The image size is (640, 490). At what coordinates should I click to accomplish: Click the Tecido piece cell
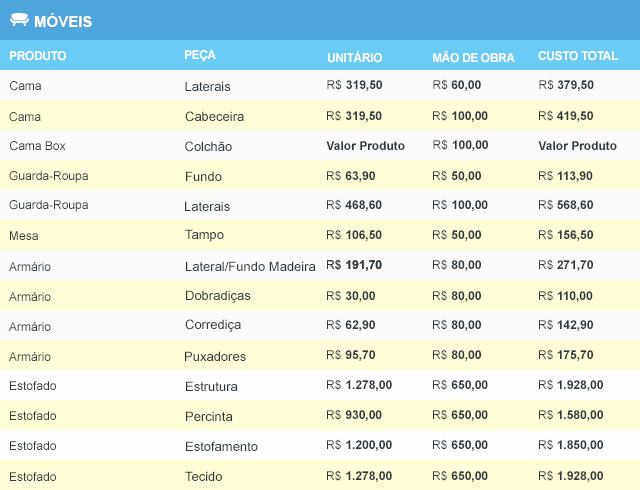point(204,477)
